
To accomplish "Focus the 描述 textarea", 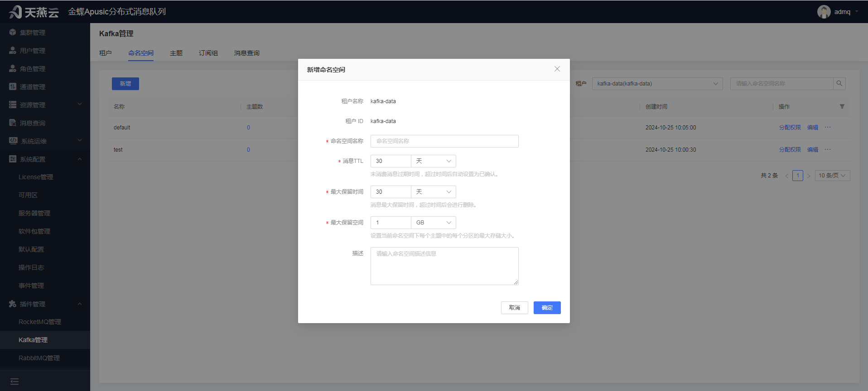I will 444,266.
